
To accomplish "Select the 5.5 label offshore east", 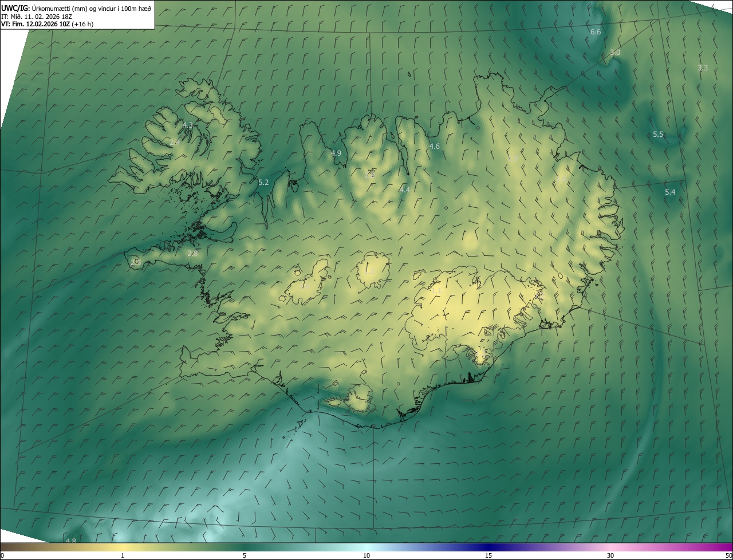I will pyautogui.click(x=658, y=135).
